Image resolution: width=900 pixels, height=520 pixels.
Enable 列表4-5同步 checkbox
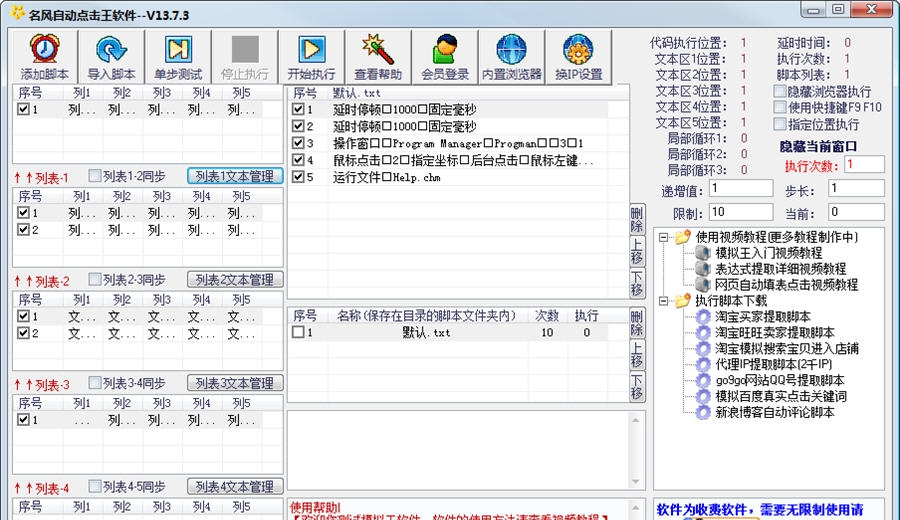[x=95, y=487]
